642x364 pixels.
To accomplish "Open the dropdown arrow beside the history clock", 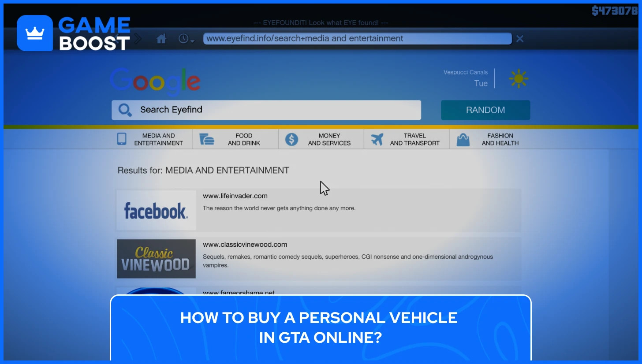I will (x=192, y=41).
